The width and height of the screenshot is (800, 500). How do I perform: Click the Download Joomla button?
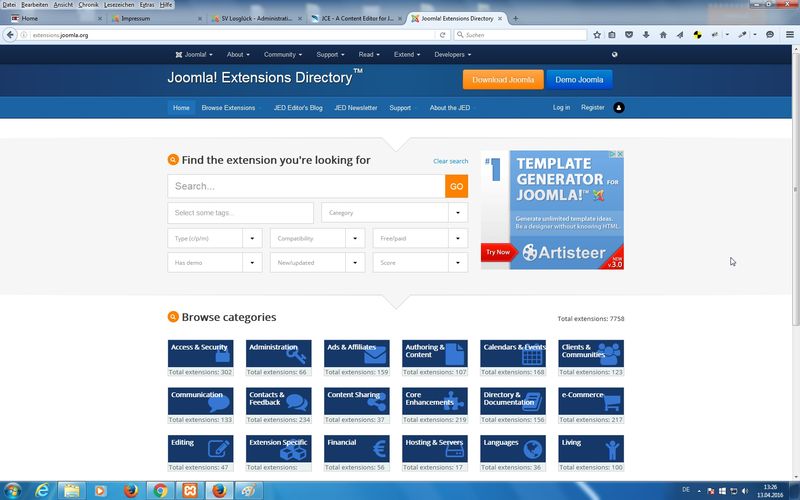coord(503,80)
